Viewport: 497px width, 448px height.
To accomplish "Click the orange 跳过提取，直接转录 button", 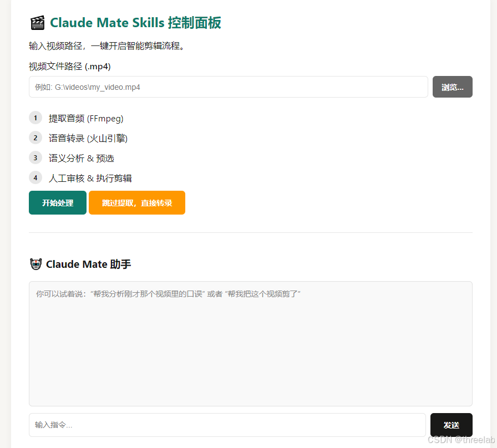I will [x=137, y=203].
